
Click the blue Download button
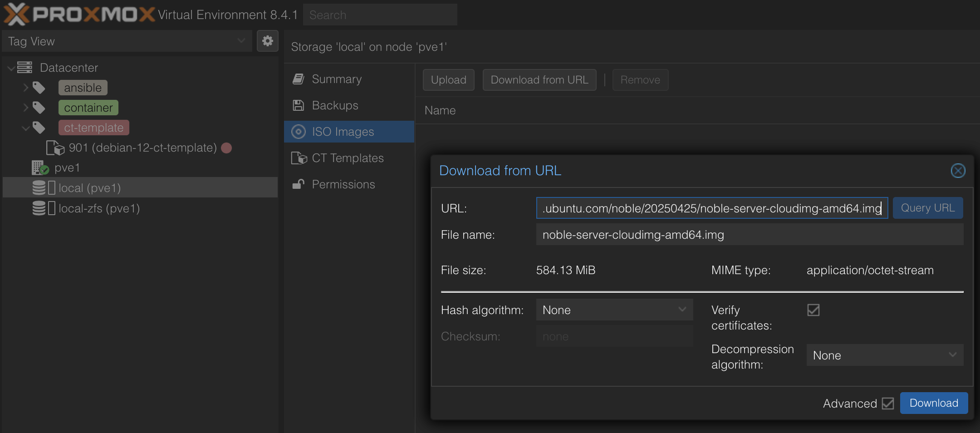coord(933,403)
